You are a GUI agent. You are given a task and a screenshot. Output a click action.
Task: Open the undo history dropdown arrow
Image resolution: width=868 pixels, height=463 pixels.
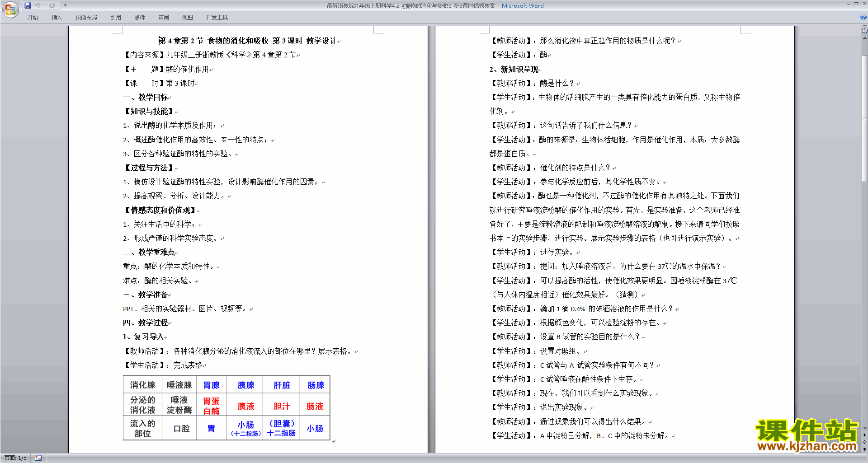pyautogui.click(x=44, y=5)
